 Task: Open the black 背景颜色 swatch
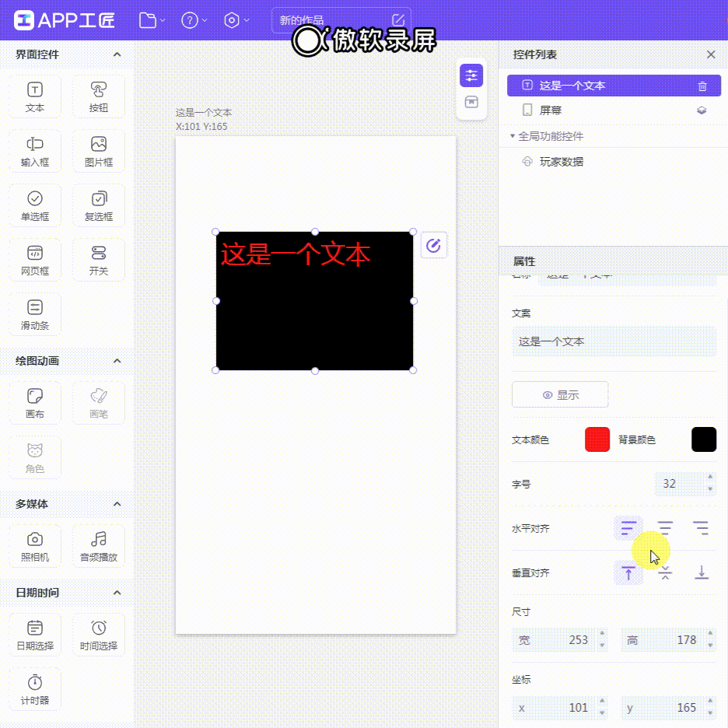click(x=704, y=439)
